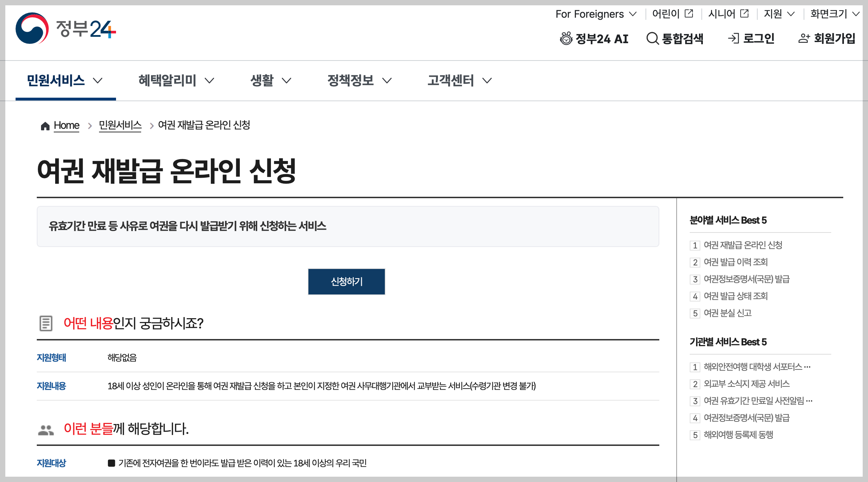Click the 정부24 logo

click(x=66, y=28)
